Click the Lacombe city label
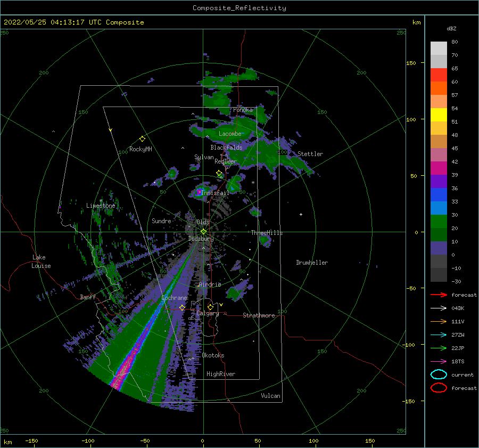This screenshot has width=479, height=448. click(230, 134)
